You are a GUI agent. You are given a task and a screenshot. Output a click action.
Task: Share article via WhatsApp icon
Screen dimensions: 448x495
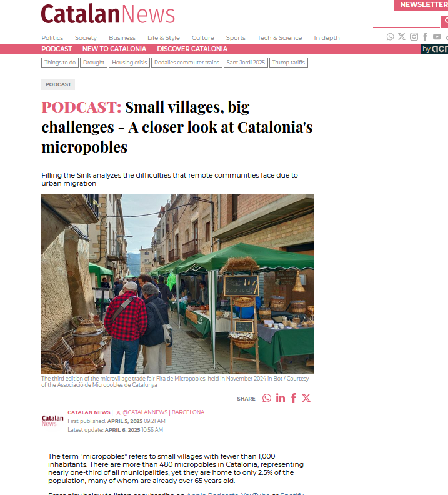pos(267,398)
